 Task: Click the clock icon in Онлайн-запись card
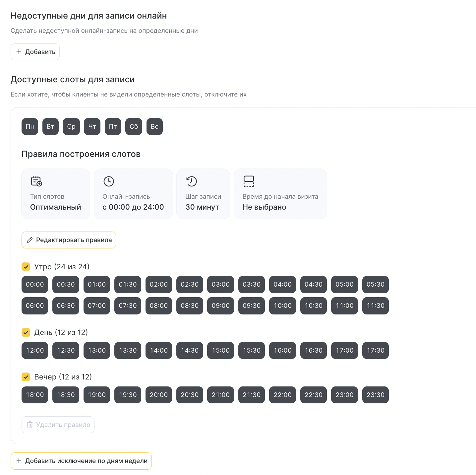(109, 181)
